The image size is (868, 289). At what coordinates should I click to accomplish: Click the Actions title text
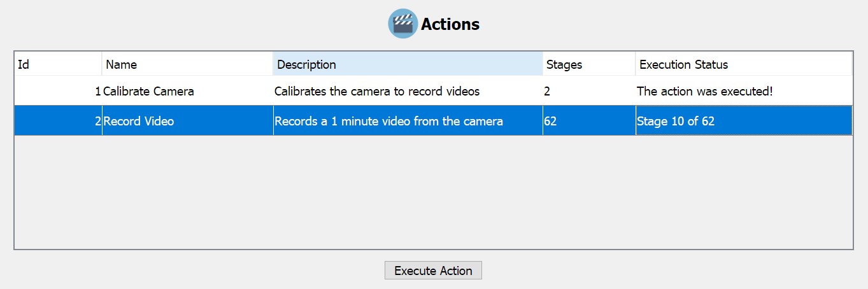(x=450, y=25)
